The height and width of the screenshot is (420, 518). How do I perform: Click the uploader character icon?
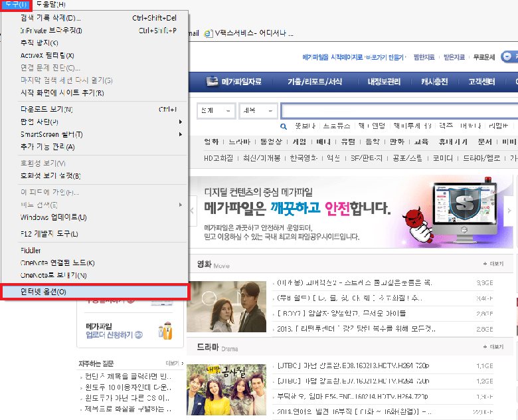click(165, 331)
